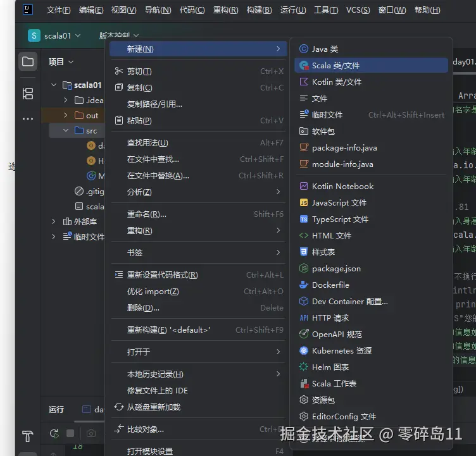Open the Structure tool window icon

click(28, 94)
